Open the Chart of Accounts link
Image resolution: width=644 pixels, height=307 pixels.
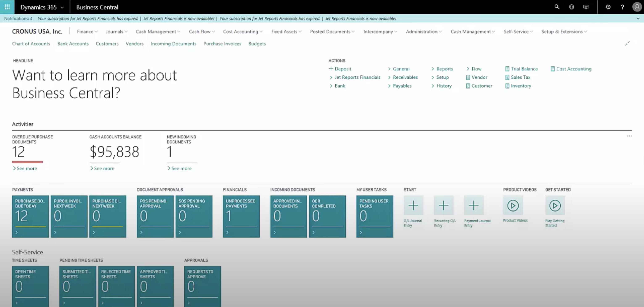tap(31, 44)
